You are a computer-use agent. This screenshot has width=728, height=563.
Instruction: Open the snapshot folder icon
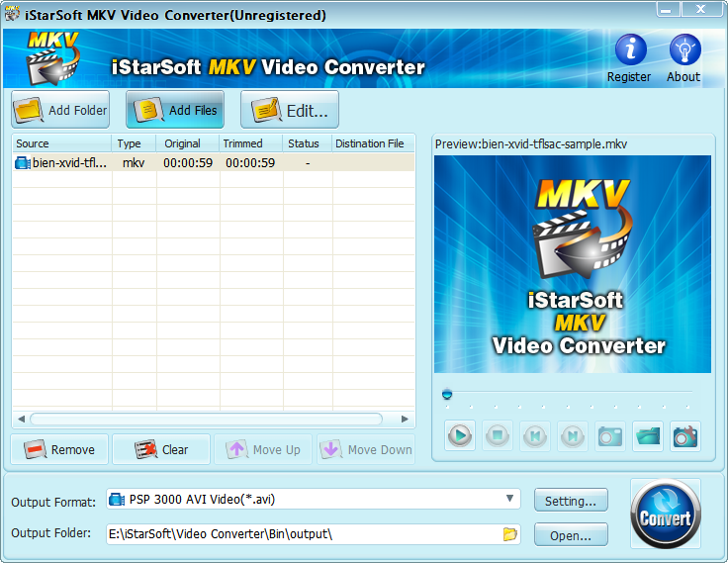point(648,435)
